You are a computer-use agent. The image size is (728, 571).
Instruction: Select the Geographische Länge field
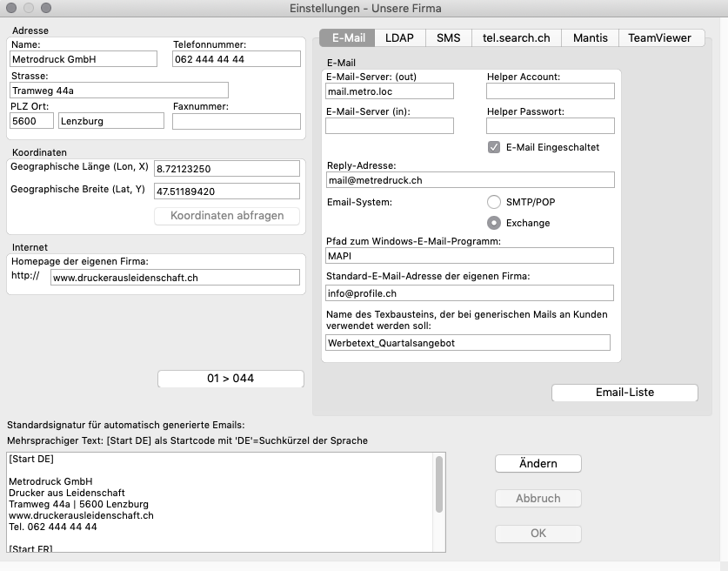click(x=226, y=168)
